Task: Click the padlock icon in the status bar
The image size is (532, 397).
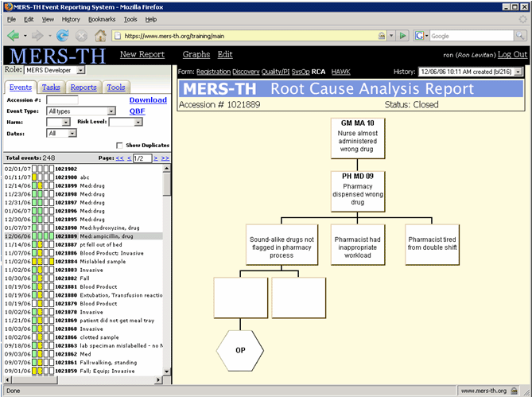Action: (515, 391)
